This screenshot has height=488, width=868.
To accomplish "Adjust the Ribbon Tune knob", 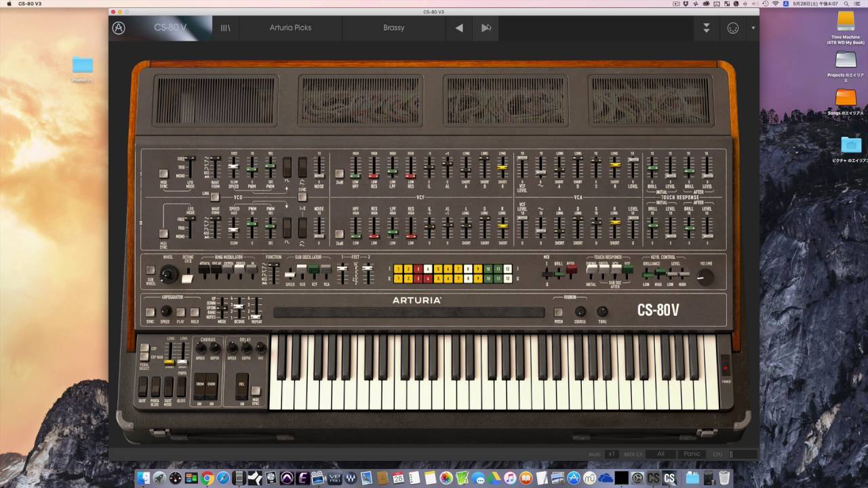I will 602,312.
